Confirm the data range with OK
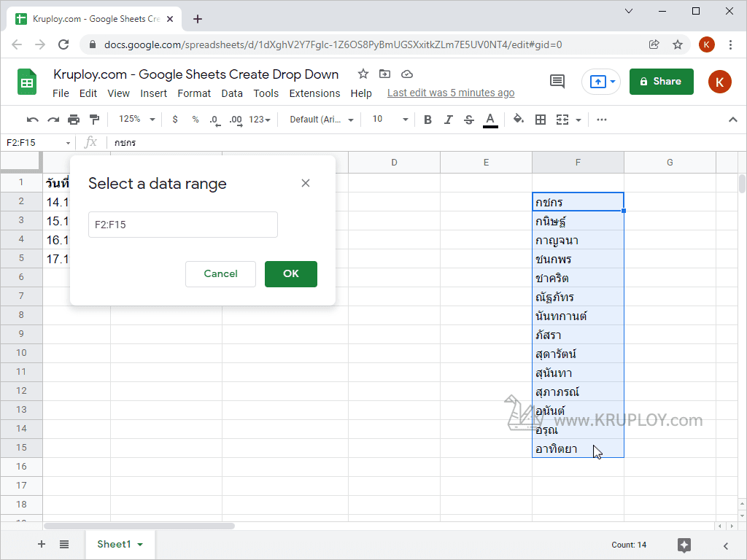Screen dimensions: 747x560 [x=290, y=274]
